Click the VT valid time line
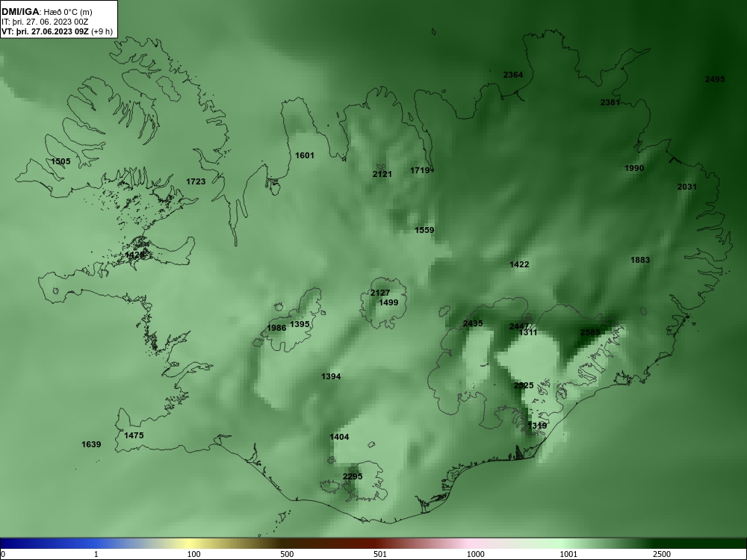This screenshot has height=560, width=747. click(58, 32)
